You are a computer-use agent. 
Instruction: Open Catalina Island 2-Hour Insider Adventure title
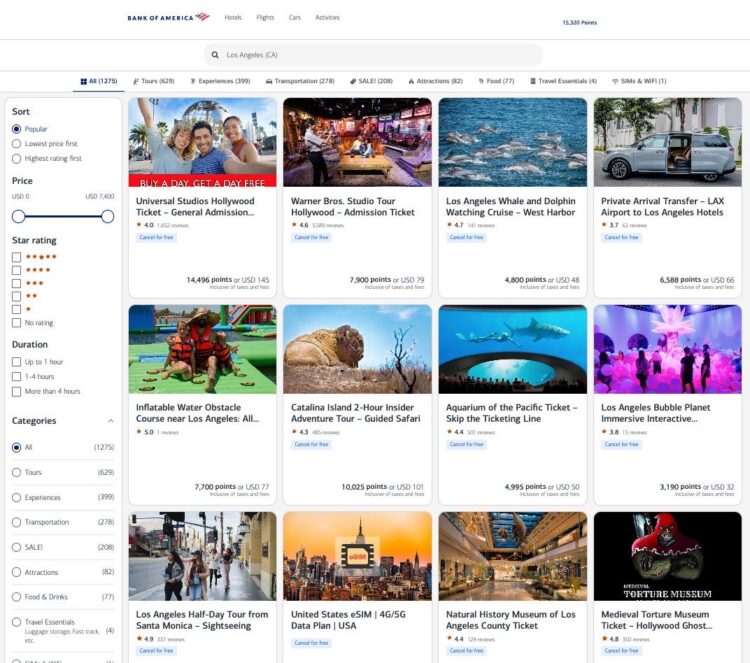(355, 413)
